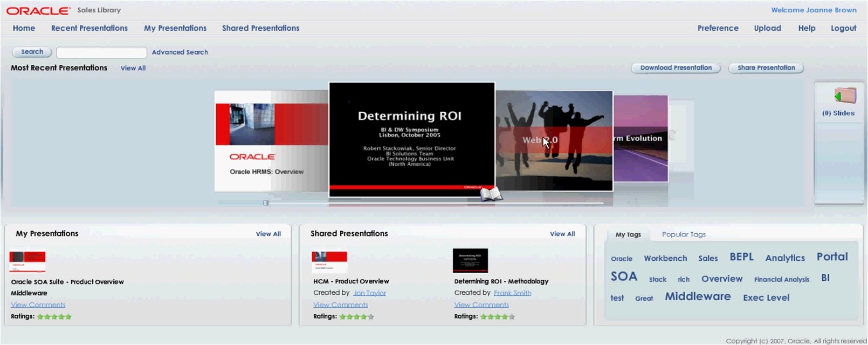
Task: Click the carousel slider handle
Action: (266, 203)
